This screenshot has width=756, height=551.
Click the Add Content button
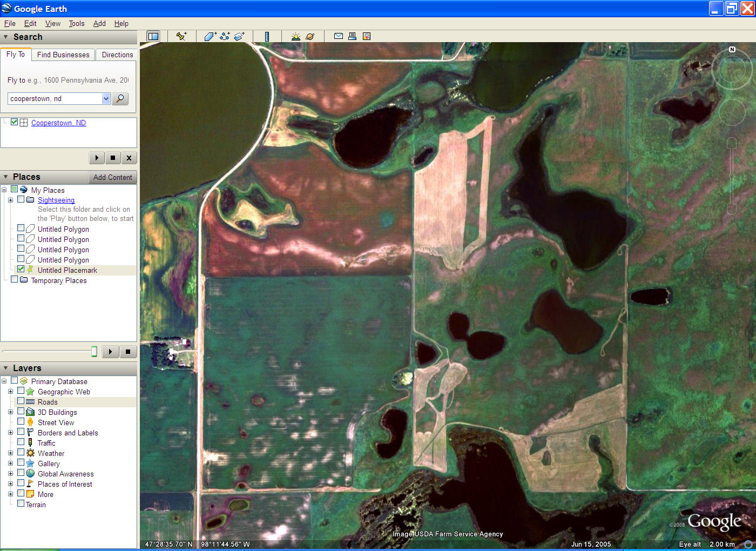pyautogui.click(x=112, y=177)
